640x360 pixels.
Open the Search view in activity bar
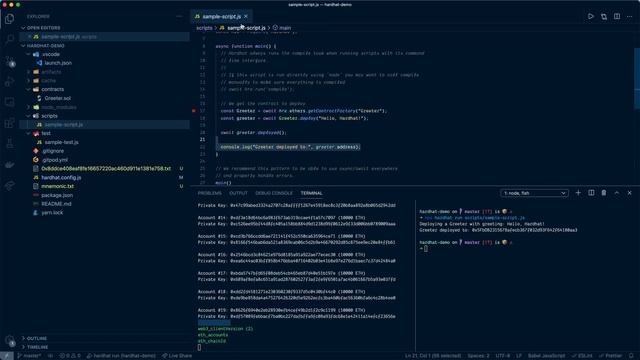tap(9, 40)
